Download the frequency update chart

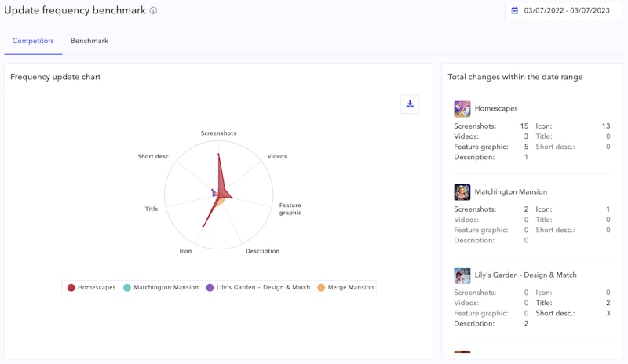[x=410, y=104]
